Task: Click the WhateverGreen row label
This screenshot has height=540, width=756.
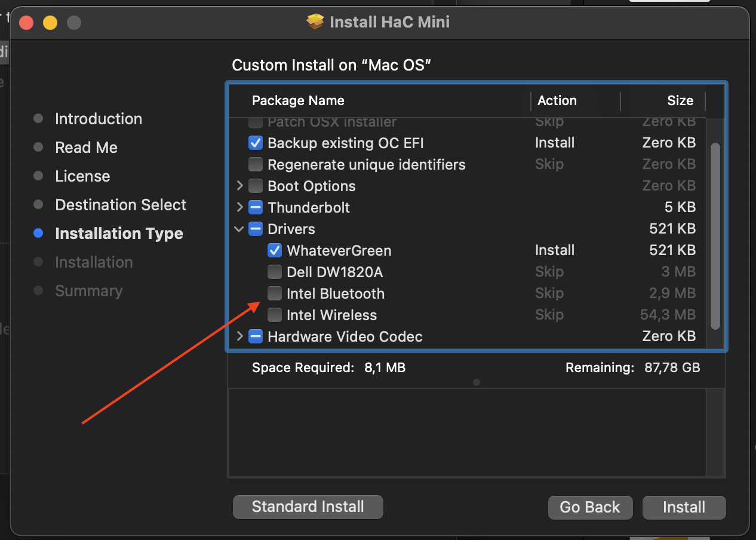Action: pyautogui.click(x=339, y=250)
